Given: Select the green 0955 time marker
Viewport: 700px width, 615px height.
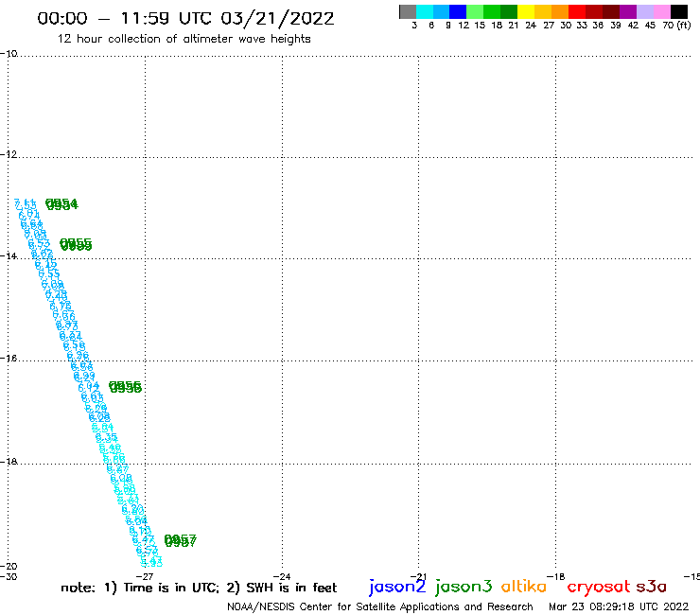Looking at the screenshot, I should coord(76,245).
